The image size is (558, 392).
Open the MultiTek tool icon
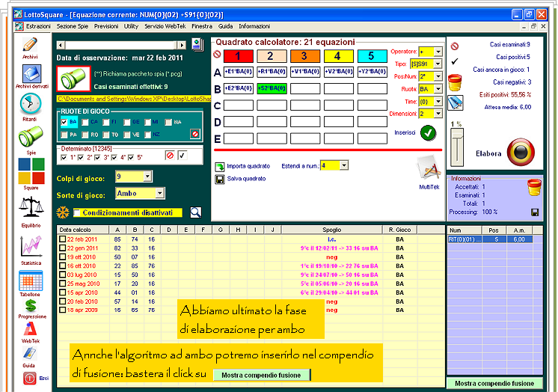429,168
